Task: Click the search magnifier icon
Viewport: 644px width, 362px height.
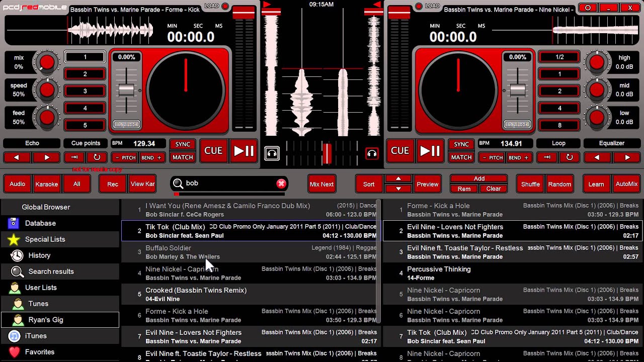Action: tap(178, 184)
